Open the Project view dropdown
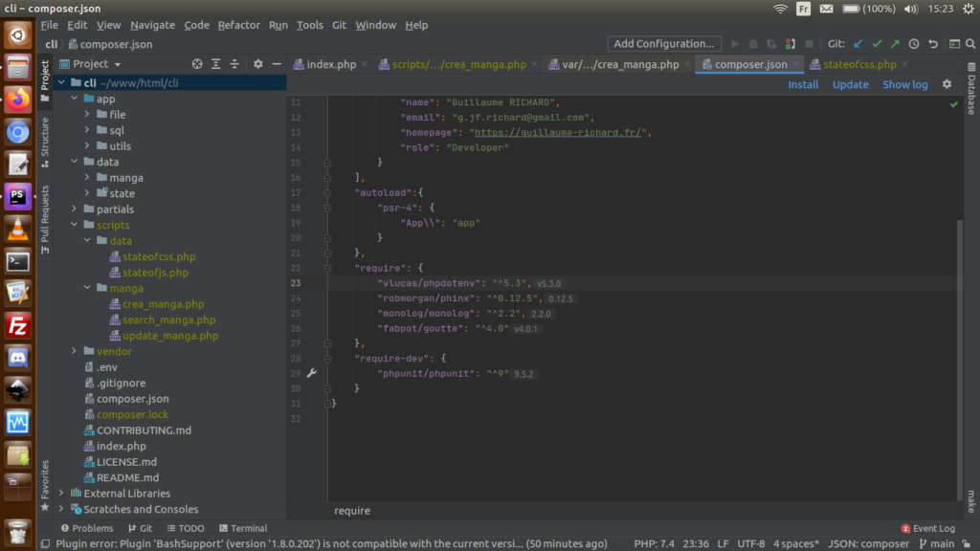Screen dimensions: 980x551 [91, 64]
